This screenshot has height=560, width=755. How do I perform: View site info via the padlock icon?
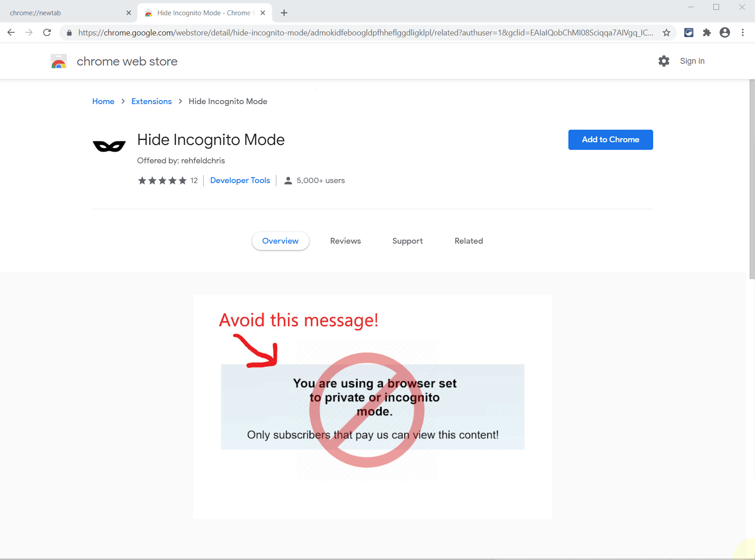point(69,33)
